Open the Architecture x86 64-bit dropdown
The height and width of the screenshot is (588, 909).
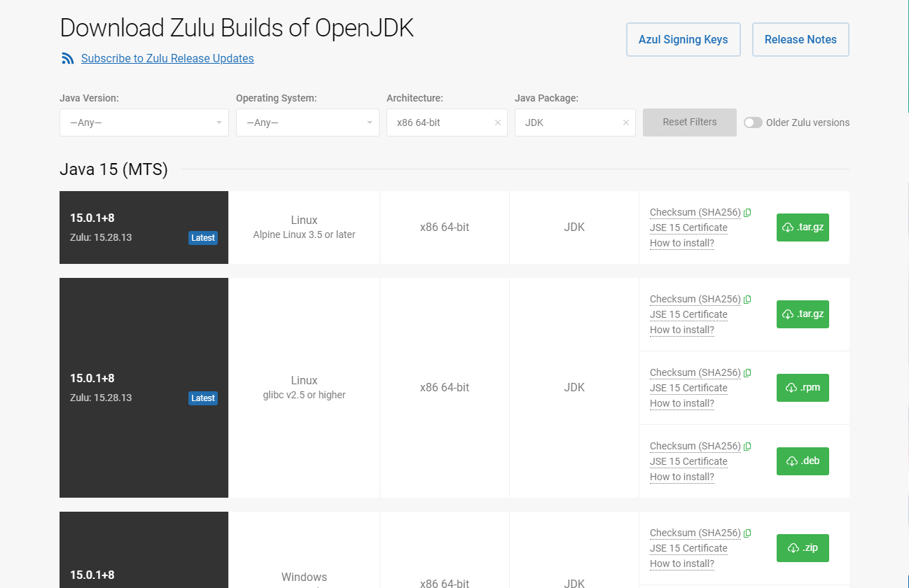(x=447, y=122)
